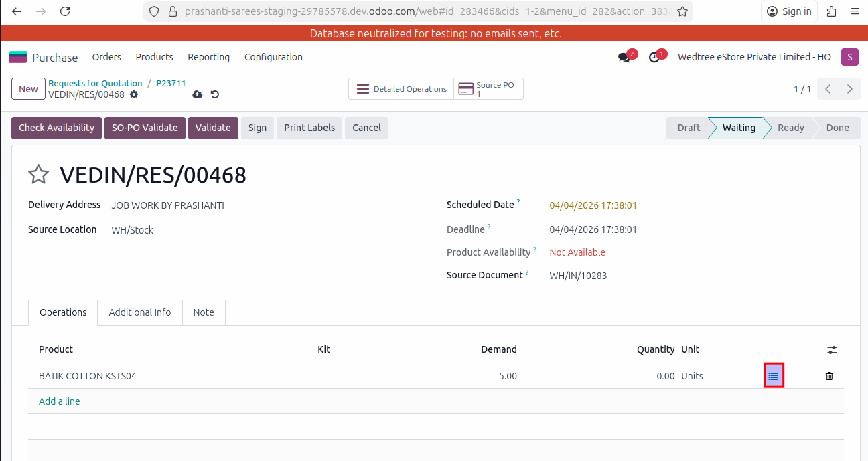Go to the next record arrow
This screenshot has height=461, width=868.
tap(850, 89)
